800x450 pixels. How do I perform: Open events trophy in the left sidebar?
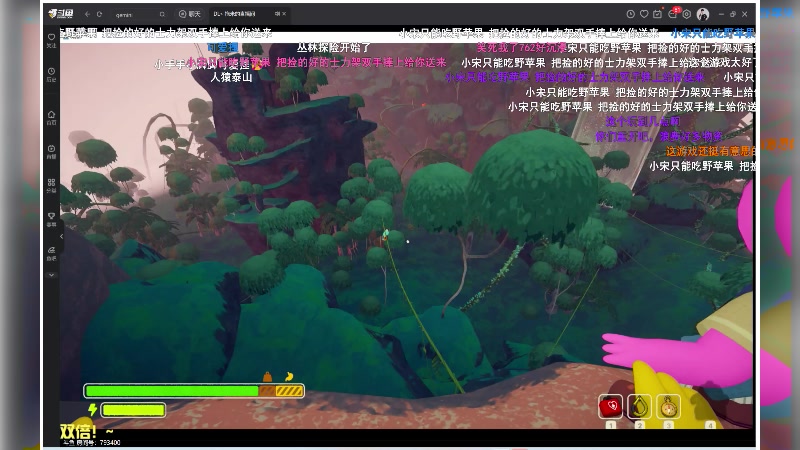(52, 219)
